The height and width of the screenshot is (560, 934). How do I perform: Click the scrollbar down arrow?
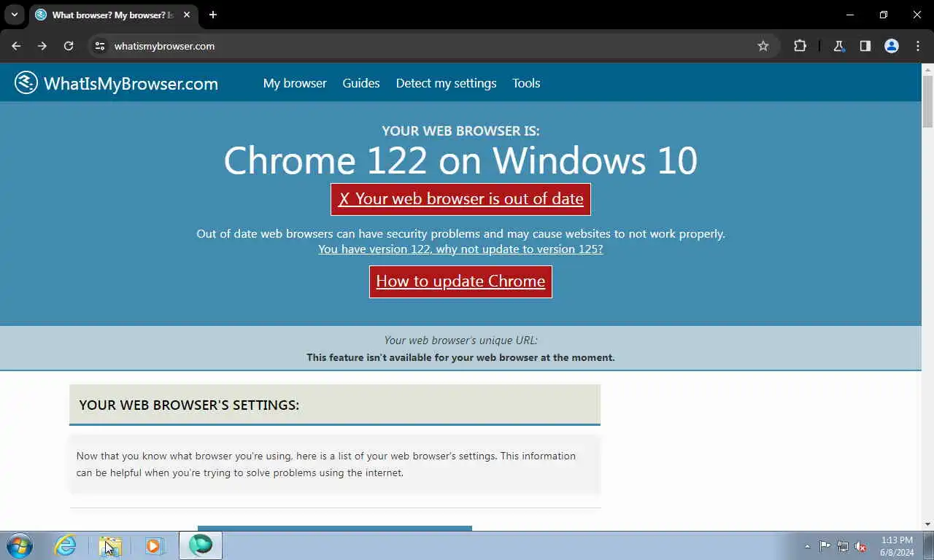coord(927,524)
